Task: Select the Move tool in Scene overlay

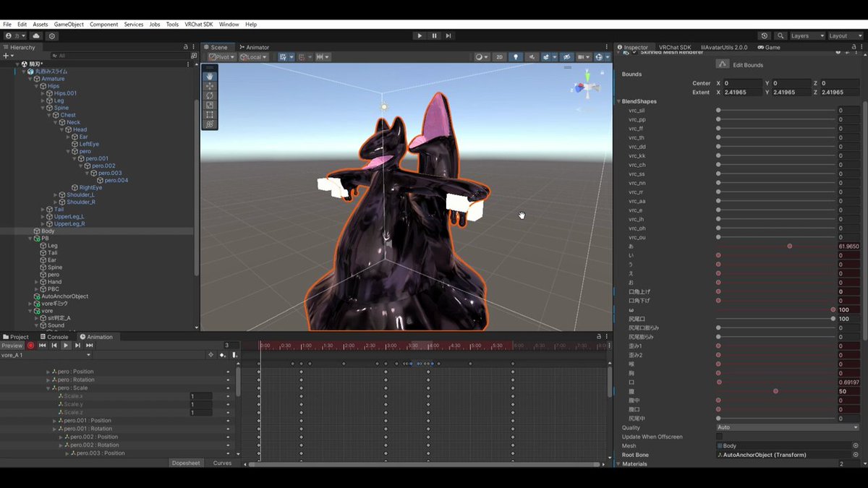Action: point(210,85)
